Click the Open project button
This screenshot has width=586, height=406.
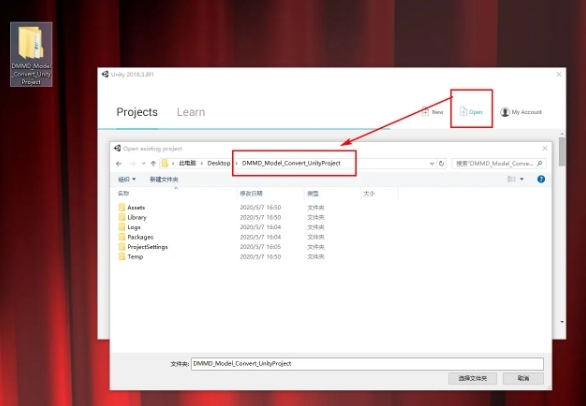[471, 112]
